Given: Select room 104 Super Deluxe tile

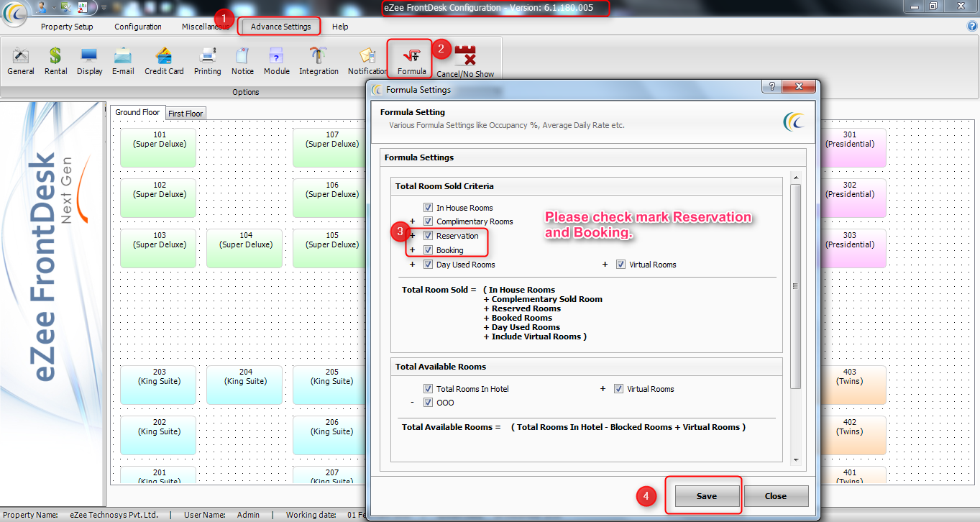Looking at the screenshot, I should [x=244, y=248].
